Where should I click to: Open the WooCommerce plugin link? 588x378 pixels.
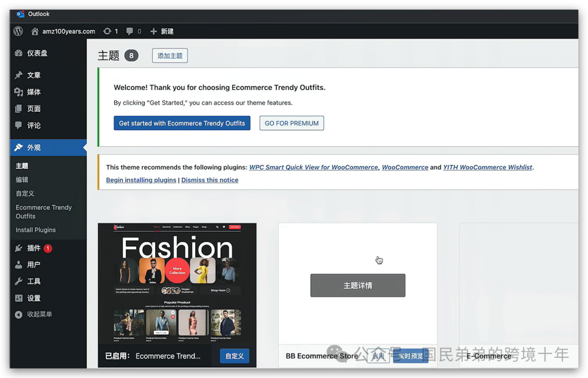tap(405, 167)
